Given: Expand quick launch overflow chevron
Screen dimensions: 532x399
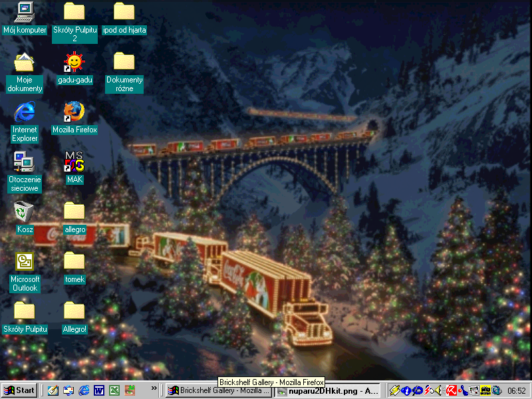Looking at the screenshot, I should tap(154, 388).
